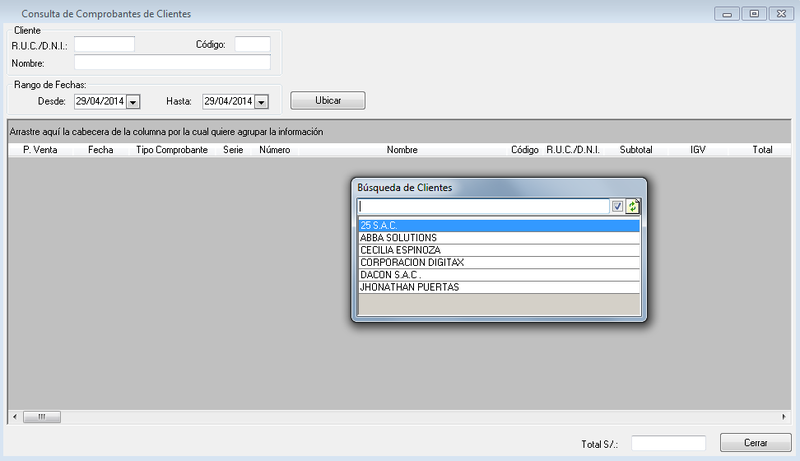Click the horizontal scrollbar right arrow

(784, 416)
